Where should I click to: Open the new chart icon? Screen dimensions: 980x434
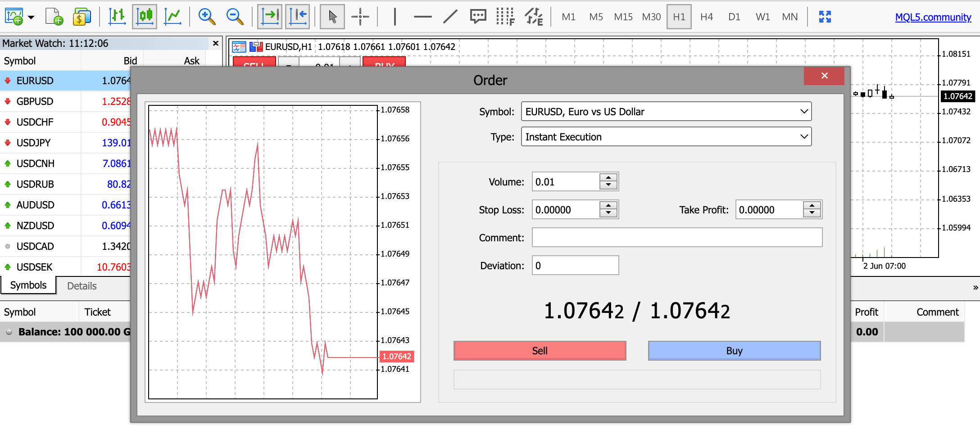click(14, 17)
